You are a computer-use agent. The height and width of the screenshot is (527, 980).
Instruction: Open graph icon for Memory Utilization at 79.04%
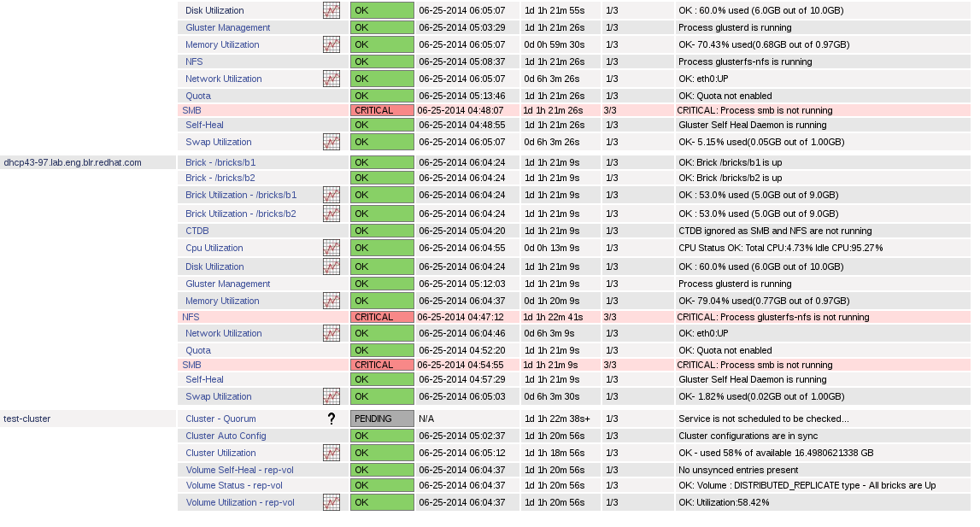point(332,301)
